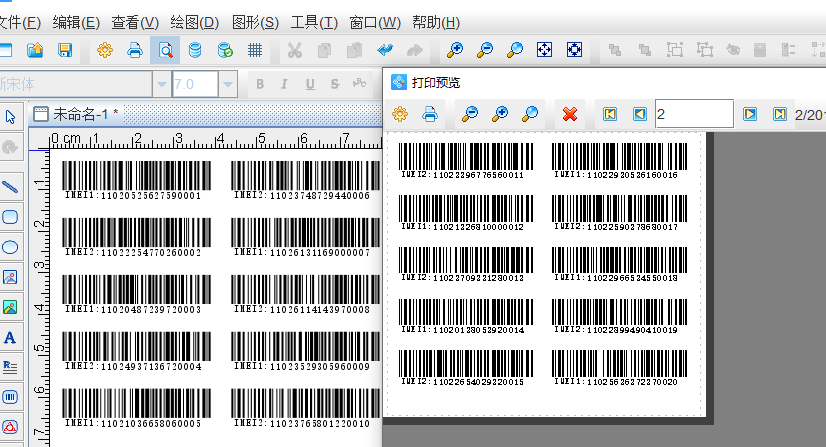Jump to last page in print preview

pyautogui.click(x=780, y=115)
